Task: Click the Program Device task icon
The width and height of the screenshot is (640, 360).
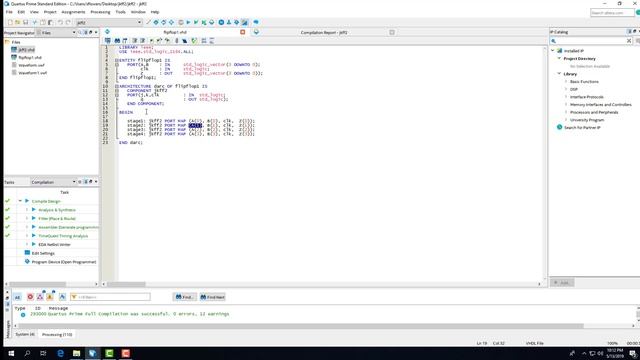Action: pos(27,262)
